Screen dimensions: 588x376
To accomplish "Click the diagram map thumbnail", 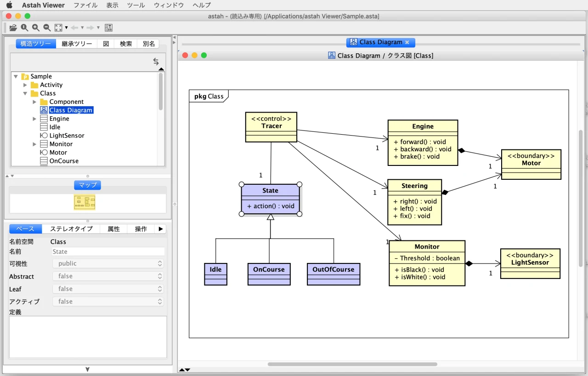I will tap(85, 202).
